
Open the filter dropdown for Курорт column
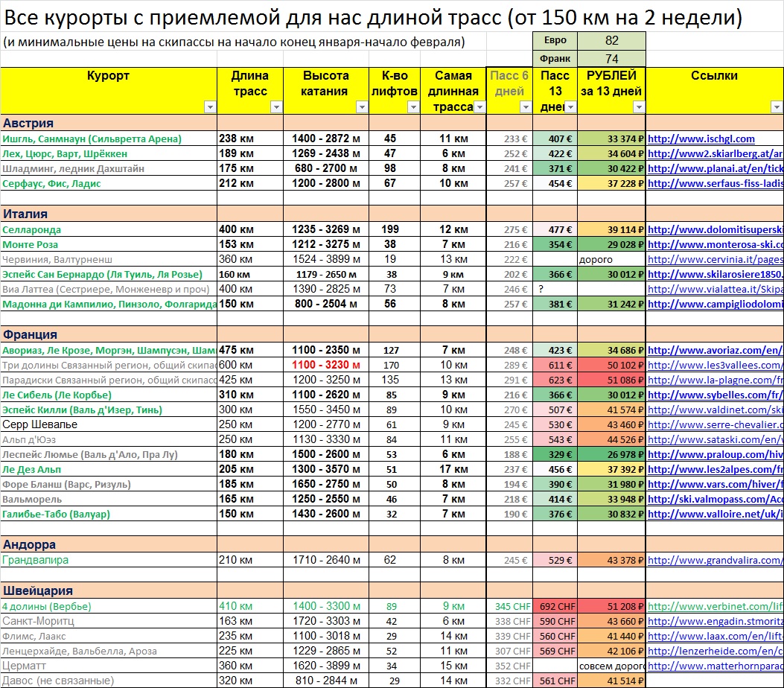pos(210,107)
